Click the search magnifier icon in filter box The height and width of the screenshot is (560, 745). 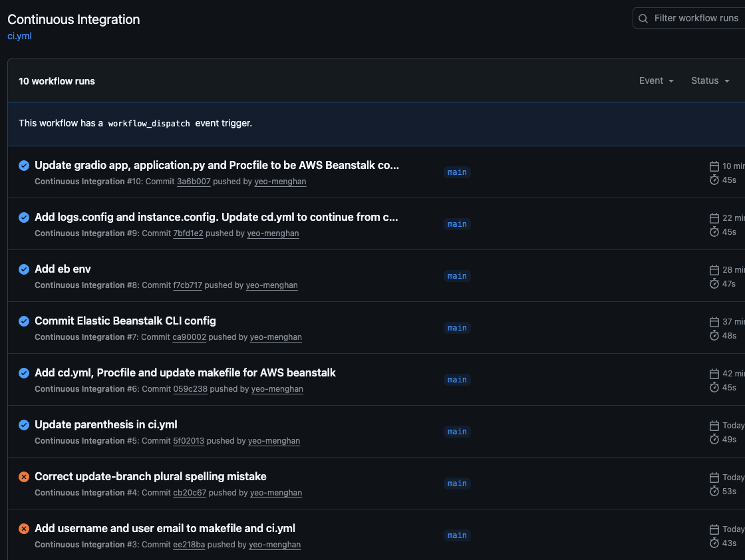pyautogui.click(x=643, y=19)
